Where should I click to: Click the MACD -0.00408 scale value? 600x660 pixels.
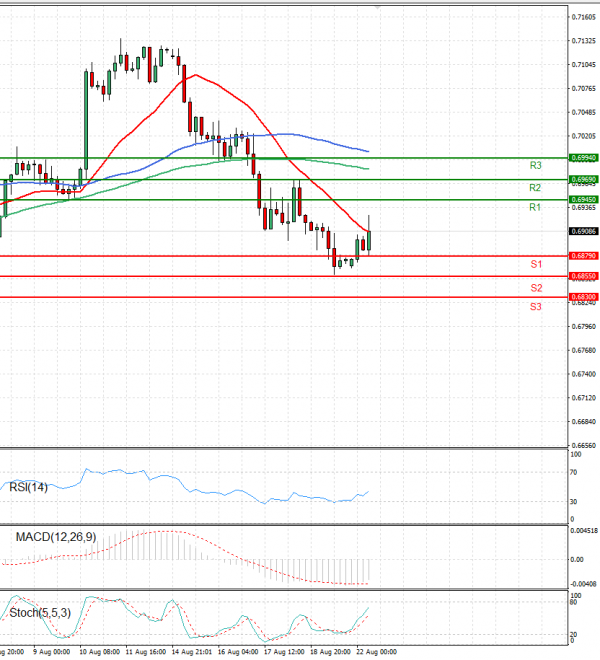[584, 584]
